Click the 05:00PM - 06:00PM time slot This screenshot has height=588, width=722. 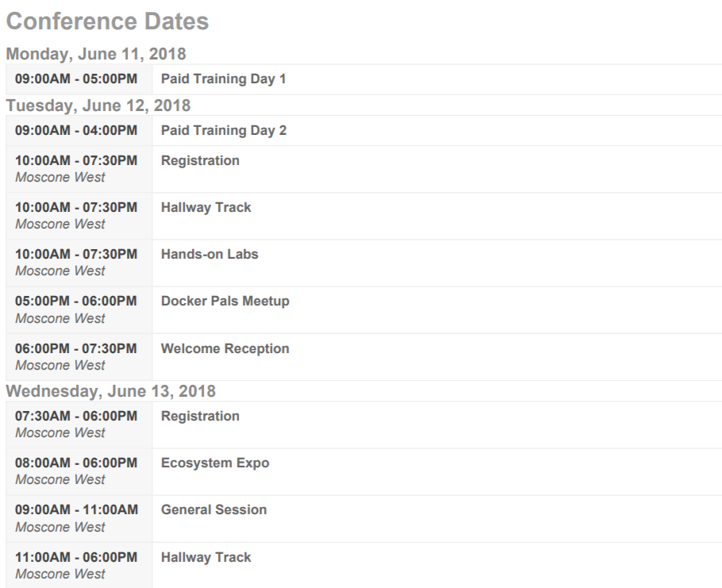[x=76, y=302]
